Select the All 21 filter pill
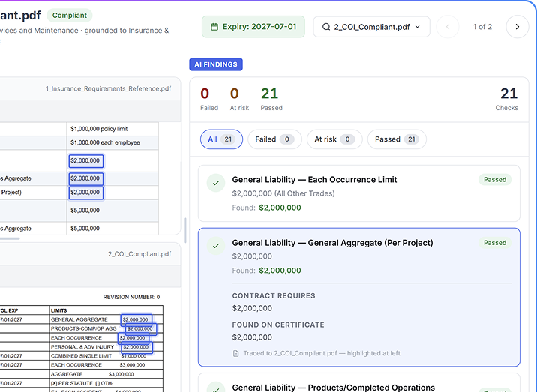The image size is (537, 392). tap(221, 139)
